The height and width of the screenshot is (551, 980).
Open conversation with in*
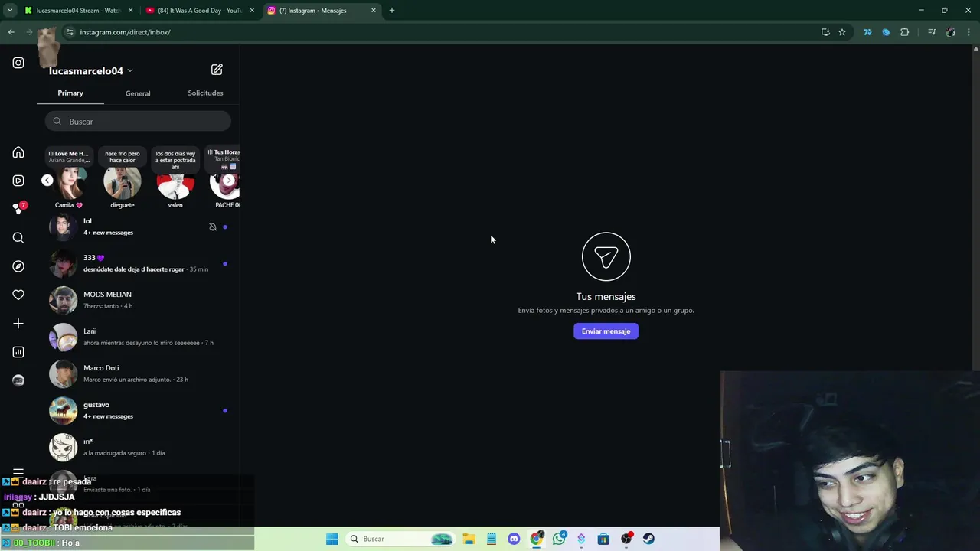(x=138, y=447)
